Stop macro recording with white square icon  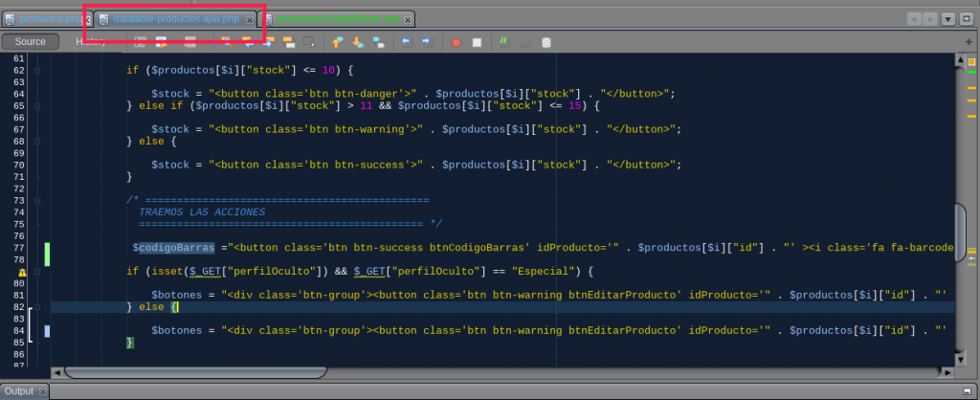click(476, 42)
